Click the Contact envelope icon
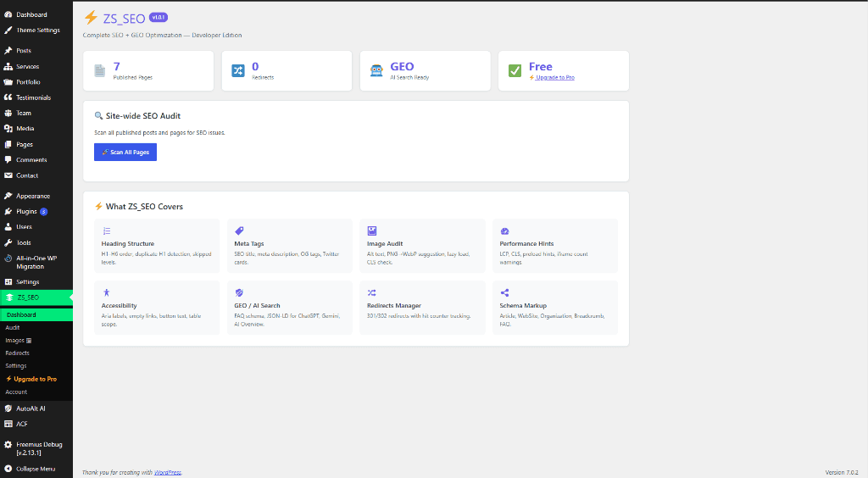The height and width of the screenshot is (478, 868). coord(8,175)
